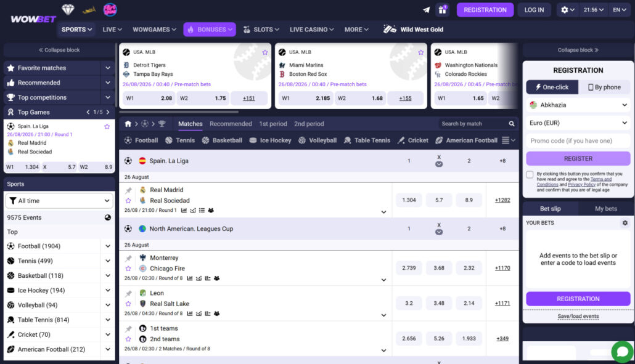
Task: Star the Leon vs Real Salt Lake row
Action: click(x=128, y=304)
